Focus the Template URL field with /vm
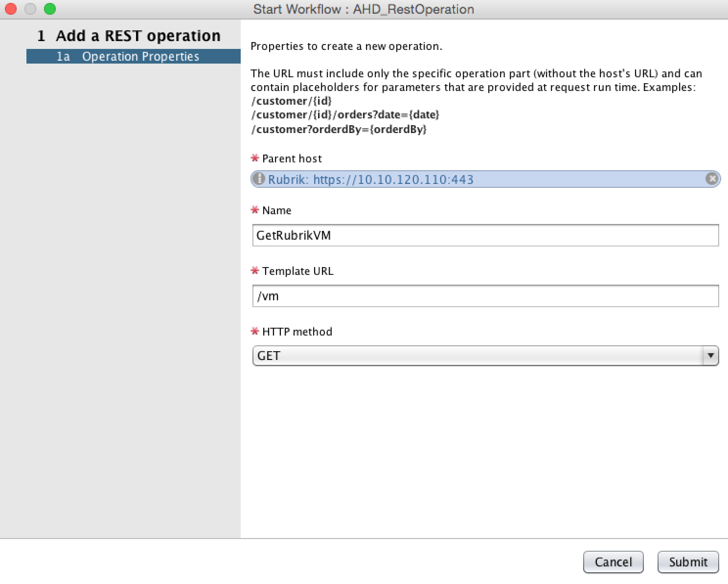Screen dimensions: 728x584 [x=485, y=296]
